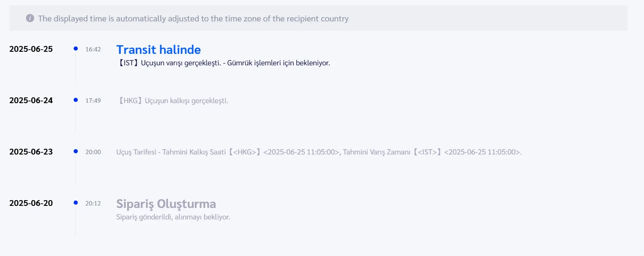Click the 16:42 timestamp
Image resolution: width=644 pixels, height=256 pixels.
pyautogui.click(x=93, y=49)
